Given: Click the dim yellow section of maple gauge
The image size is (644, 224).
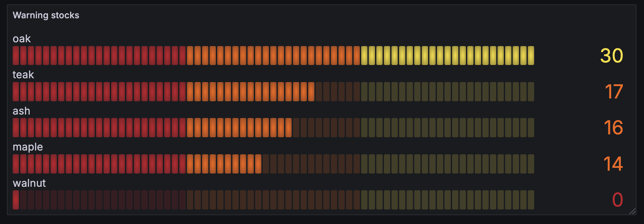Looking at the screenshot, I should 448,164.
